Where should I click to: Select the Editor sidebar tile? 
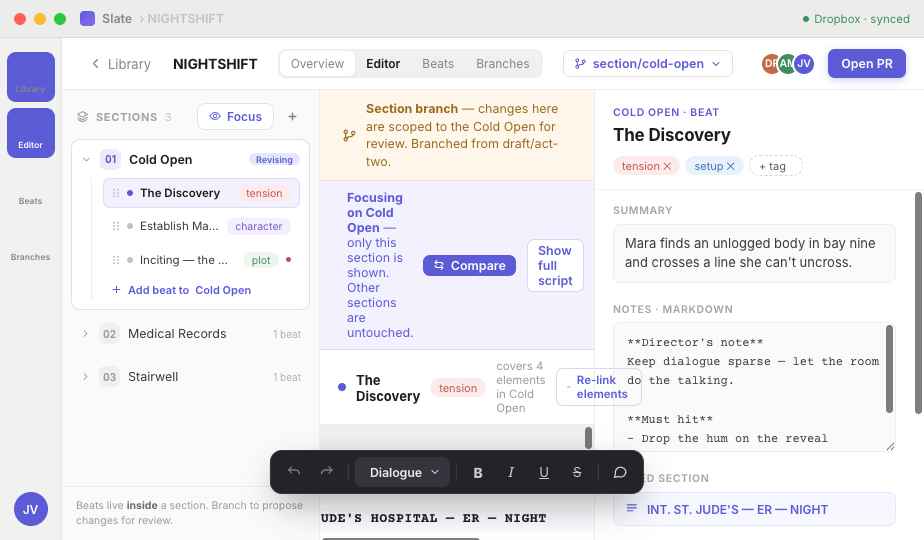pyautogui.click(x=31, y=133)
